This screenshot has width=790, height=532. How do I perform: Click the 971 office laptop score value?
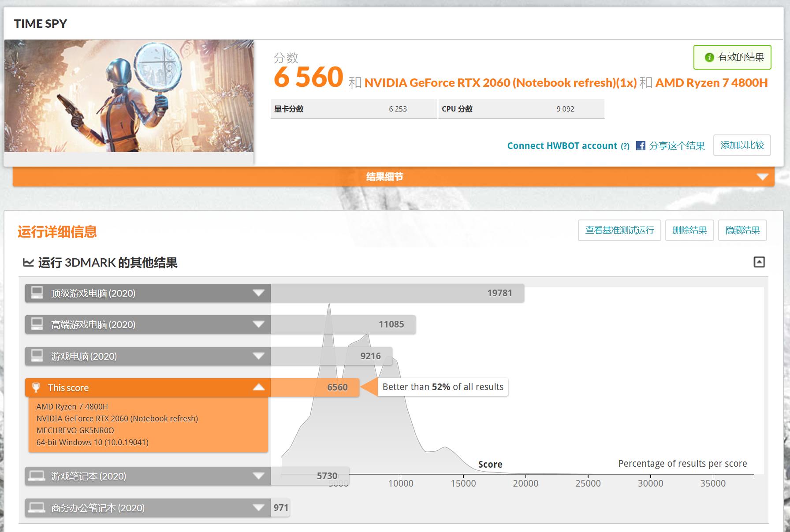[281, 508]
